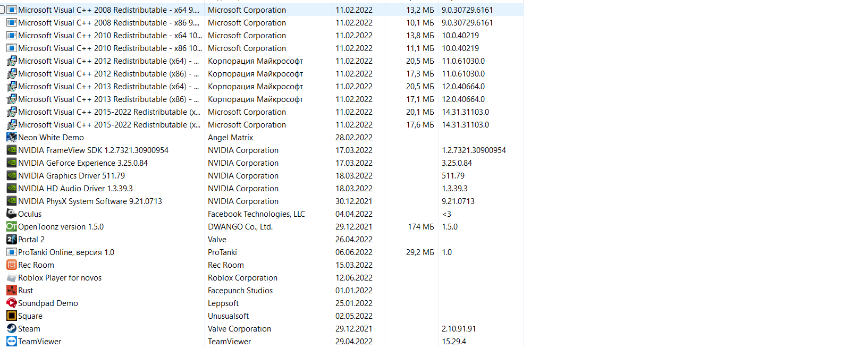Click publisher "Facepunch Studios"
The height and width of the screenshot is (348, 868).
(x=240, y=291)
